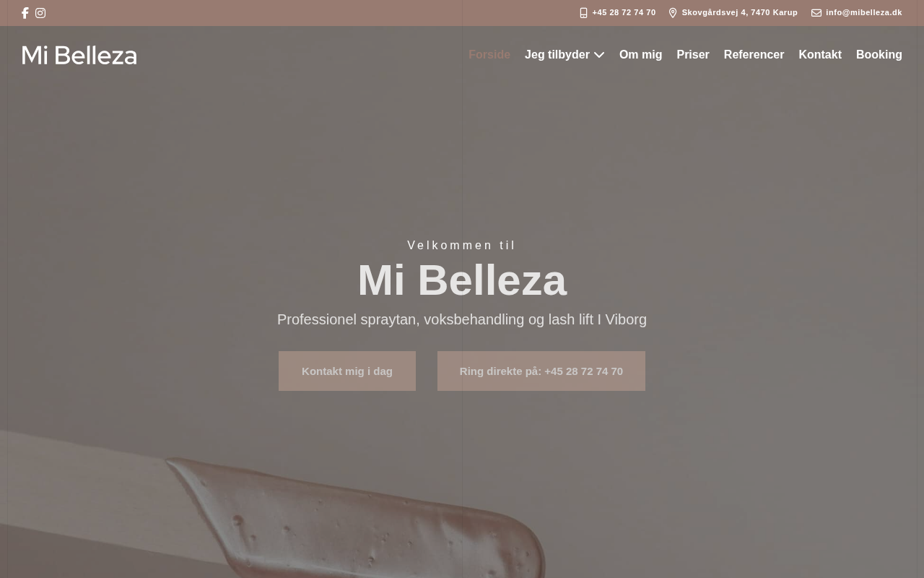Email info@mibelleza.dk link
Image resolution: width=924 pixels, height=578 pixels.
[x=864, y=13]
